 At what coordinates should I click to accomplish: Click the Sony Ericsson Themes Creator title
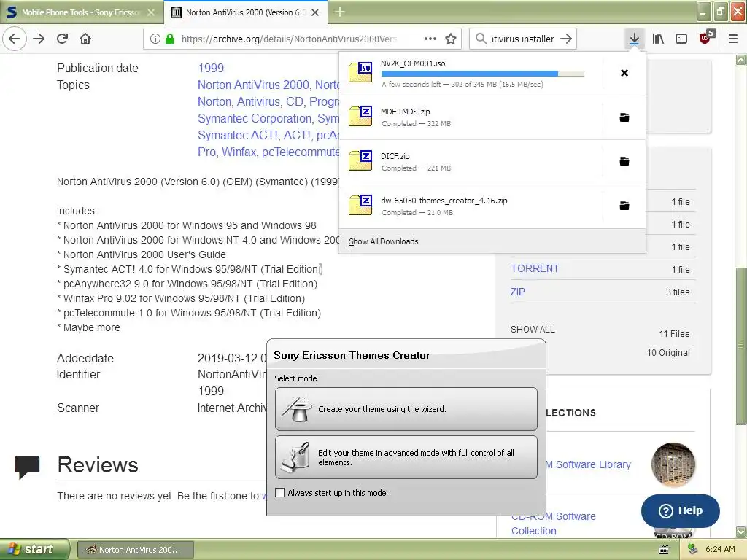tap(352, 355)
